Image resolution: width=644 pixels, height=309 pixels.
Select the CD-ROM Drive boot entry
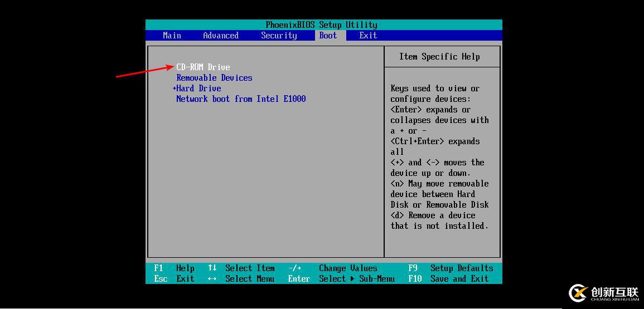[203, 67]
